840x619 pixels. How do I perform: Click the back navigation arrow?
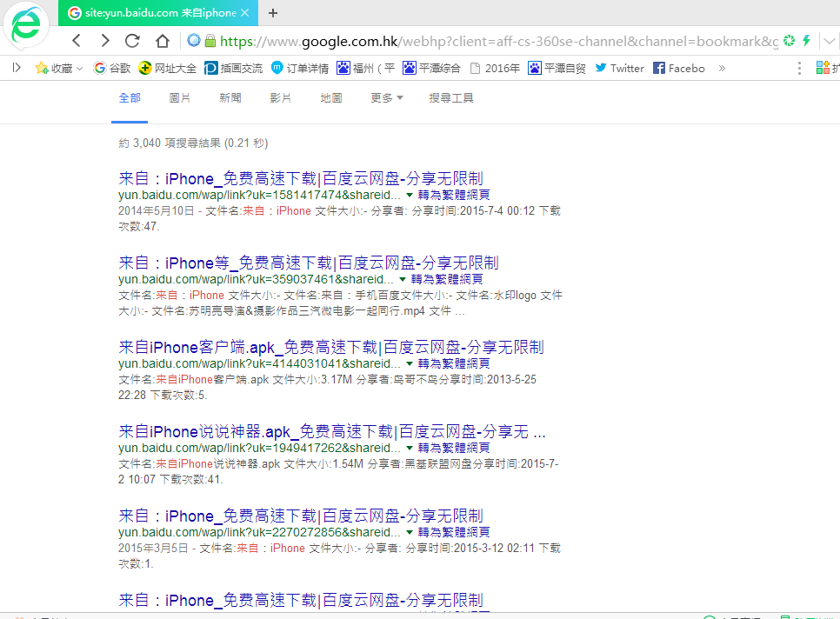tap(76, 40)
